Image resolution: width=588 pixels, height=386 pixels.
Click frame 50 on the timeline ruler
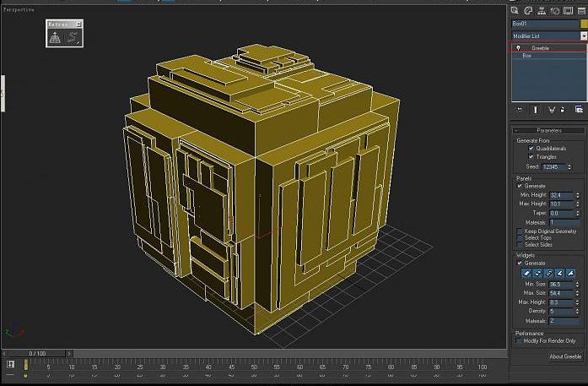coord(254,367)
